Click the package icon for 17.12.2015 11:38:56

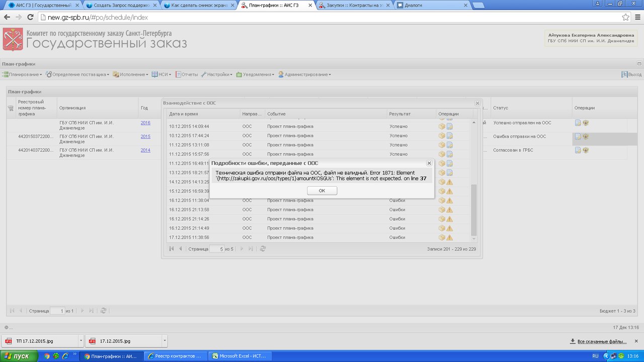click(442, 237)
